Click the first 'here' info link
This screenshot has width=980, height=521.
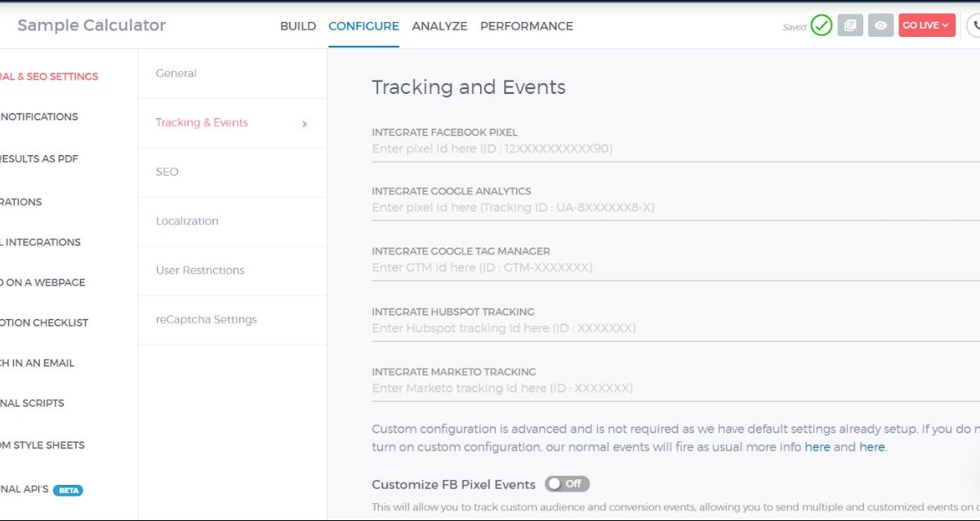[x=817, y=448]
